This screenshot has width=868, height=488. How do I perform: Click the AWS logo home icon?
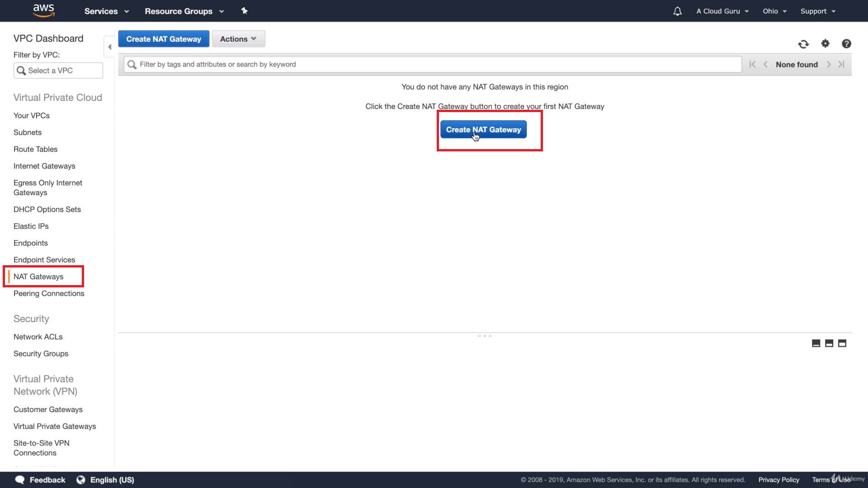pyautogui.click(x=43, y=10)
